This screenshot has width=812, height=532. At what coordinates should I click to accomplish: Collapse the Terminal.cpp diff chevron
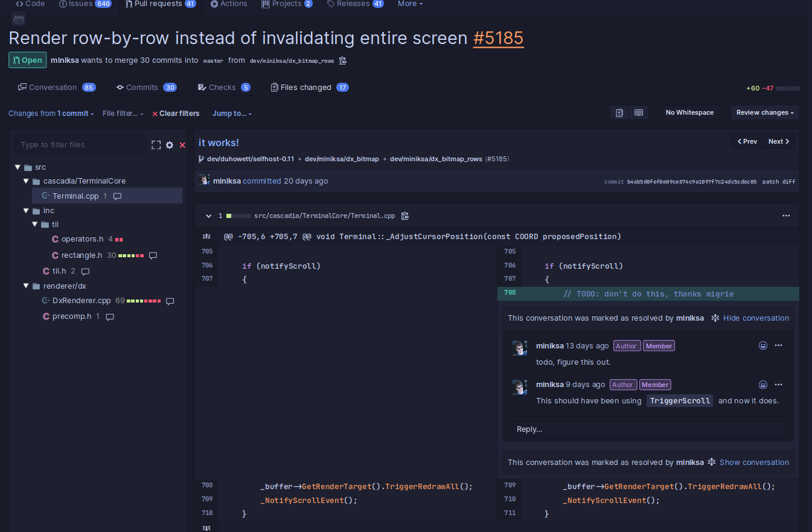tap(209, 216)
